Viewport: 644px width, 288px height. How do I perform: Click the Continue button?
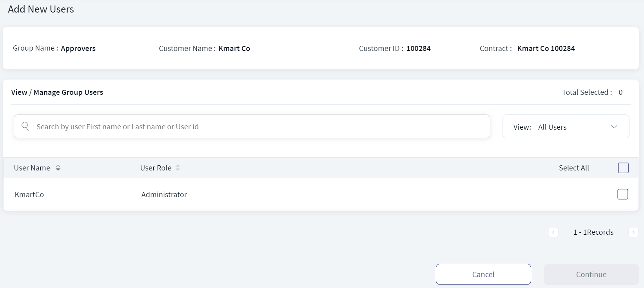pos(591,274)
